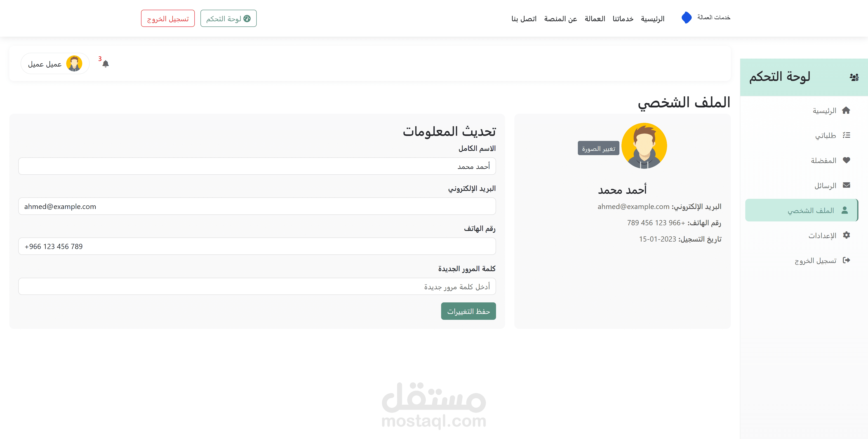Viewport: 868px width, 439px height.
Task: Click the red تسجيل الخروج header button
Action: (x=168, y=19)
